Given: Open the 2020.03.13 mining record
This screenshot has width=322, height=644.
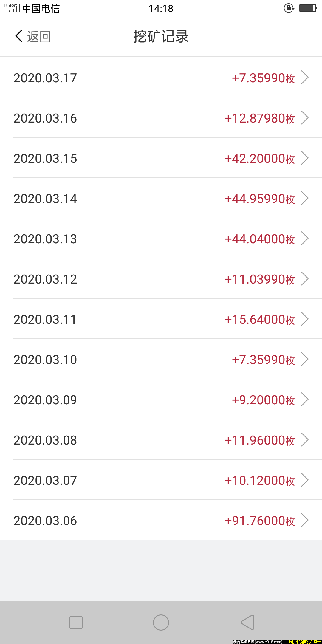Looking at the screenshot, I should [161, 239].
